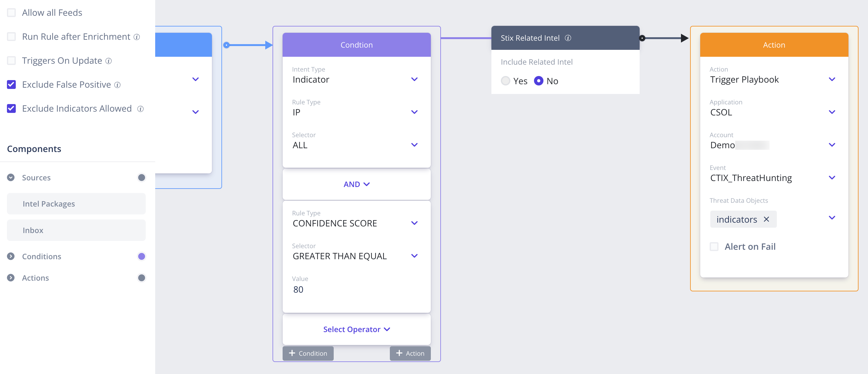Collapse the Sources section arrow
The height and width of the screenshot is (374, 868).
coord(11,178)
